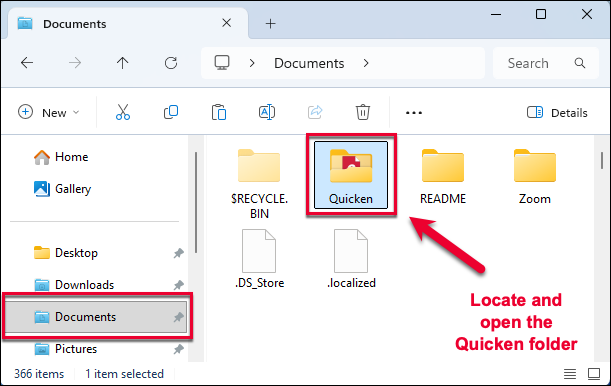Click the '1 item selected' status text
Screen dimensions: 611x386
[125, 374]
